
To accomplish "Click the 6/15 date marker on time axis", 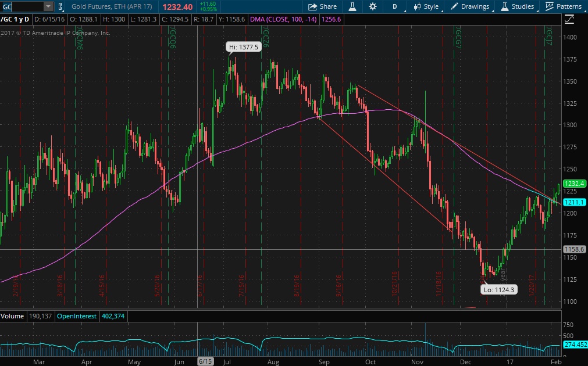I will click(205, 361).
